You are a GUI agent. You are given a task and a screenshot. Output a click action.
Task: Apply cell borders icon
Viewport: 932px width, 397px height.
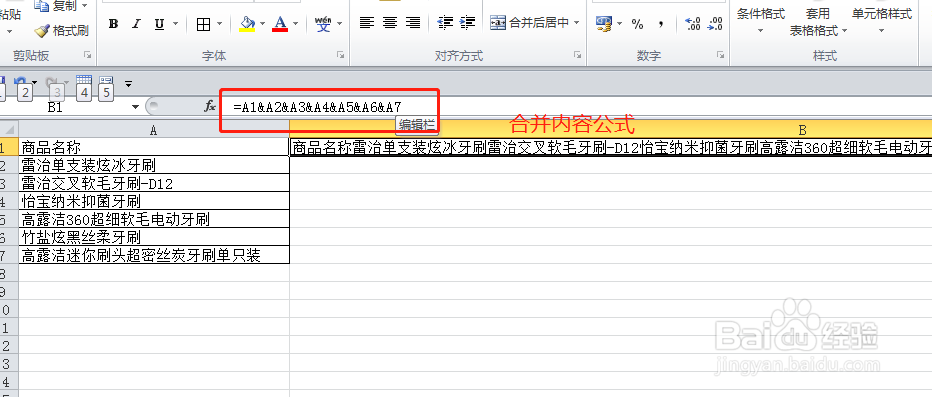(203, 24)
